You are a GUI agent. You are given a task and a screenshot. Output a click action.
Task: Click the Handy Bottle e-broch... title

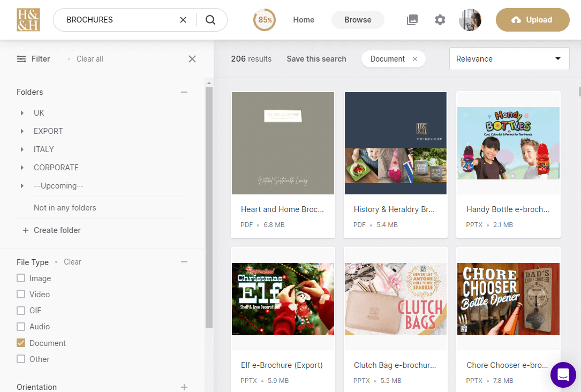tap(508, 209)
